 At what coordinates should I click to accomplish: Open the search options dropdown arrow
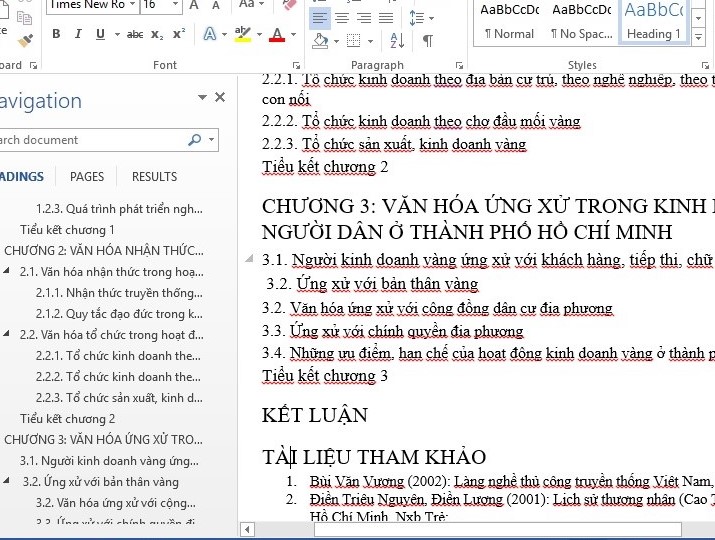tap(211, 140)
